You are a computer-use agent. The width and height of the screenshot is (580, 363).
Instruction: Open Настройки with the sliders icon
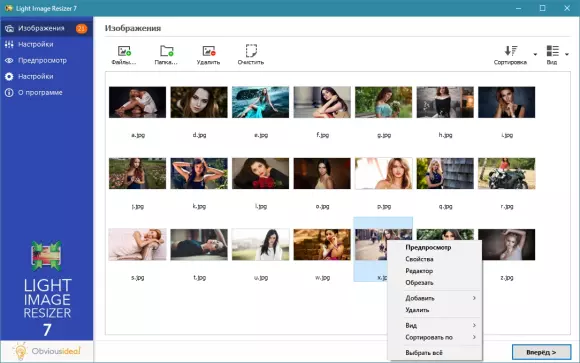click(x=46, y=44)
